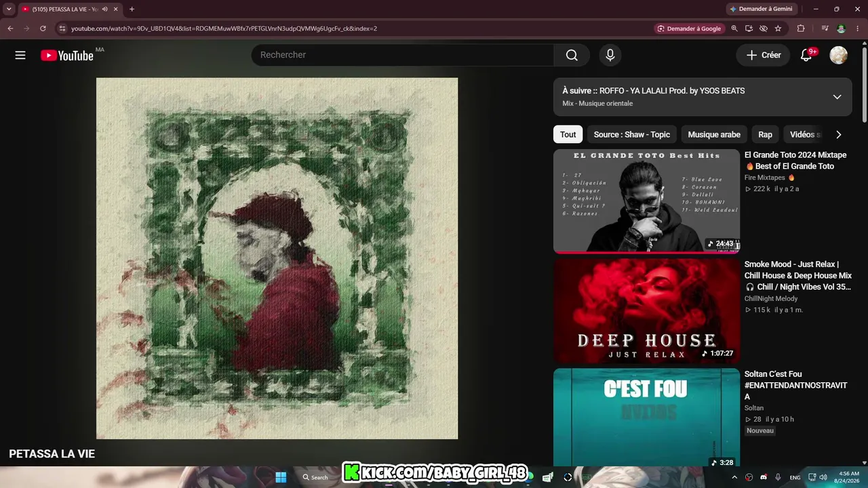Open the browser zoom magnifier icon
The image size is (868, 488).
734,28
